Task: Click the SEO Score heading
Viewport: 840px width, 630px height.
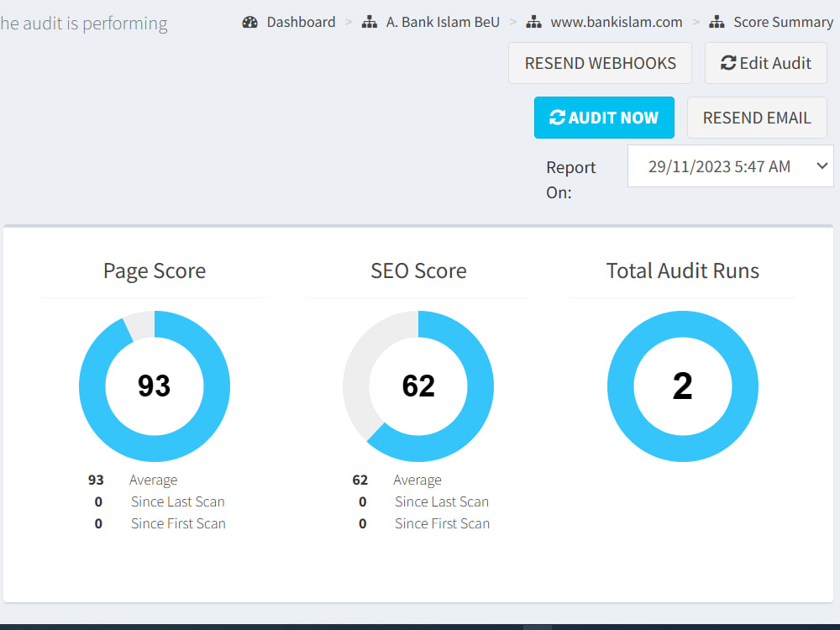Action: [x=418, y=271]
